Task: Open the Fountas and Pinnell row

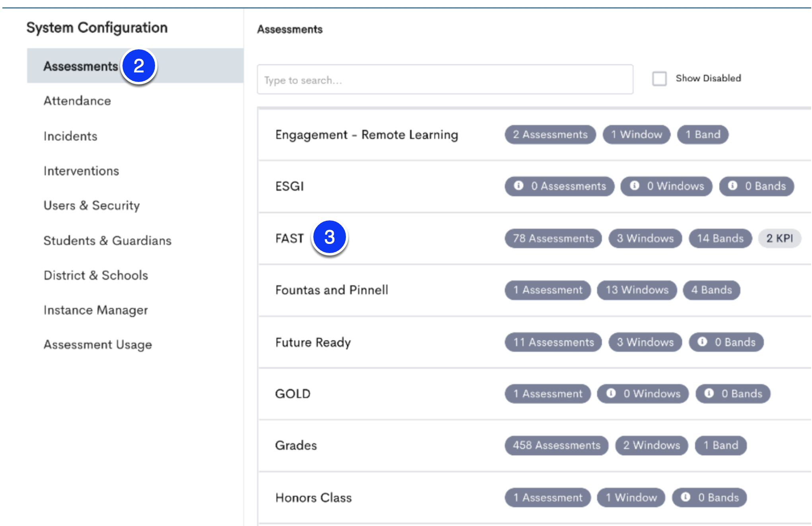Action: pos(534,290)
